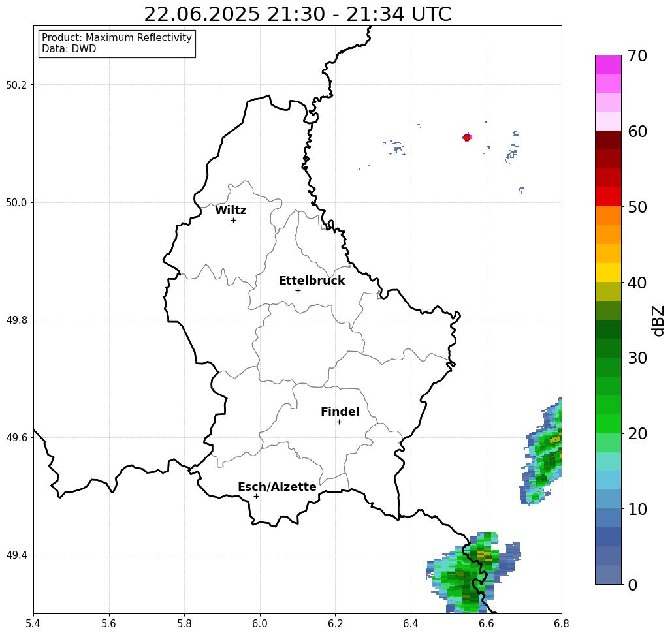This screenshot has height=635, width=672.
Task: Click the light green swatch just below 20
Action: click(x=608, y=442)
